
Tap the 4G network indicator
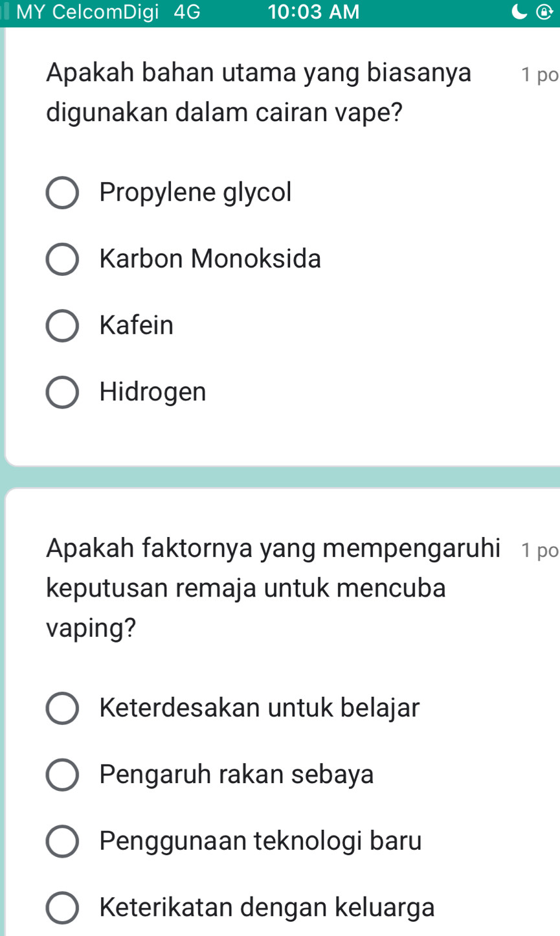coord(187,12)
